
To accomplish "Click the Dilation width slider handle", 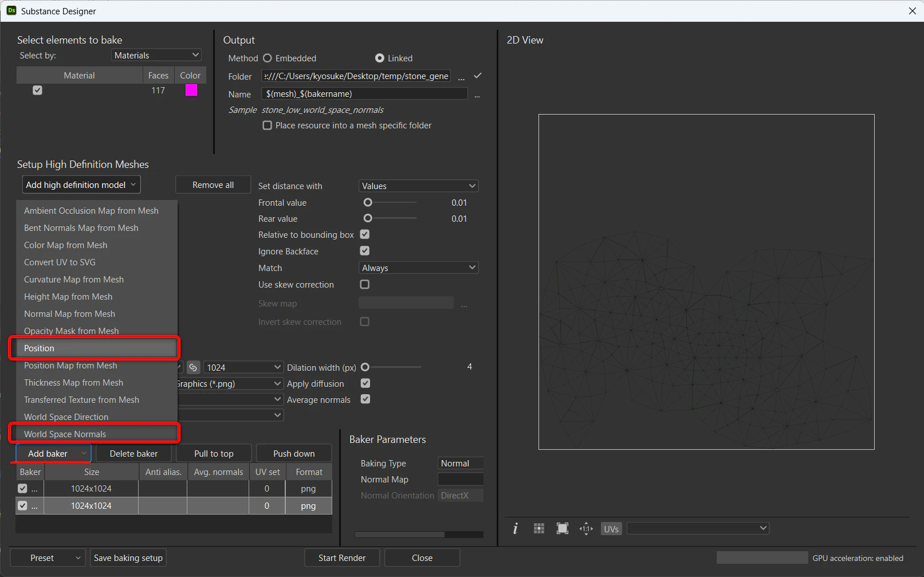I will click(365, 367).
